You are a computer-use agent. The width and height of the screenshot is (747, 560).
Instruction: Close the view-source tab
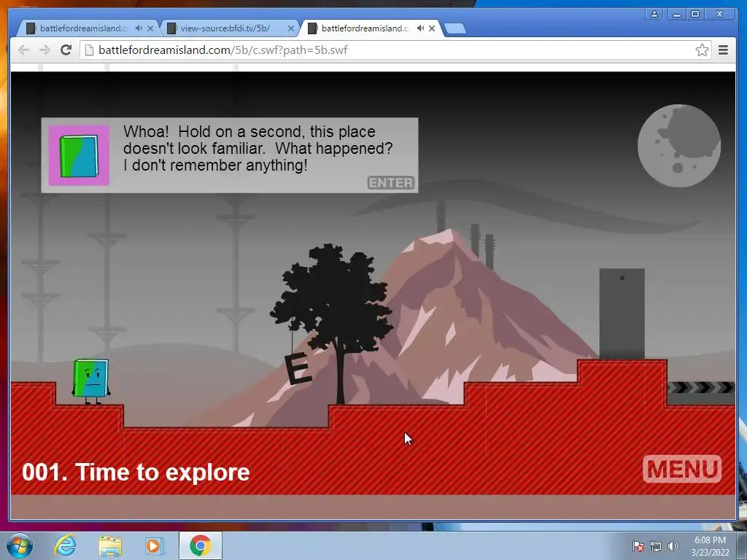point(291,28)
